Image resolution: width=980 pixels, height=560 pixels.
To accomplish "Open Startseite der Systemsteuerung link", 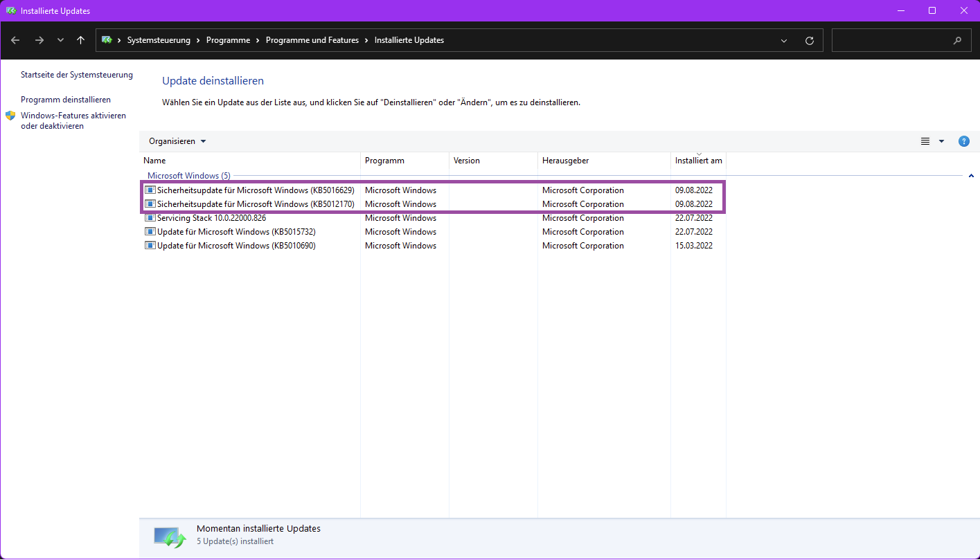I will (77, 75).
